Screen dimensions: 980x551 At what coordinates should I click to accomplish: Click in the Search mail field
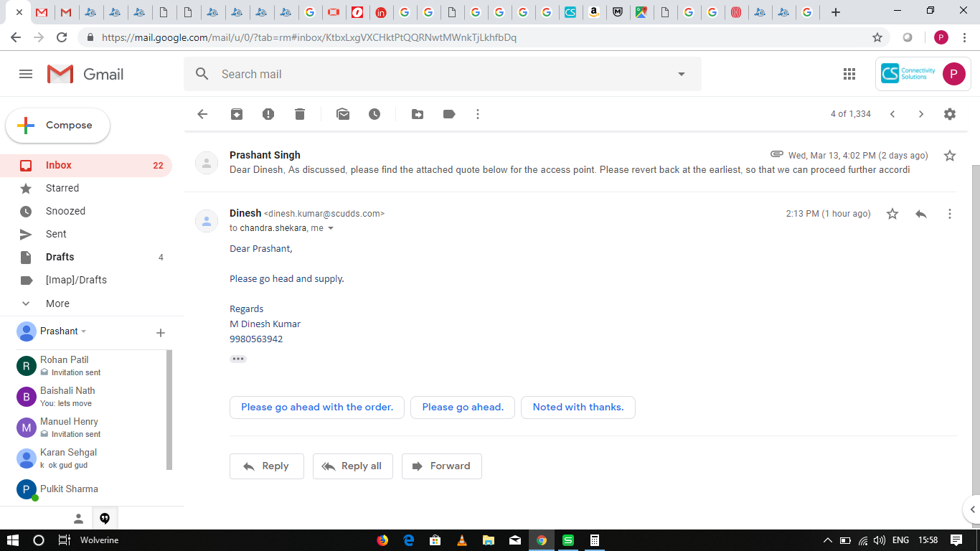pyautogui.click(x=430, y=74)
